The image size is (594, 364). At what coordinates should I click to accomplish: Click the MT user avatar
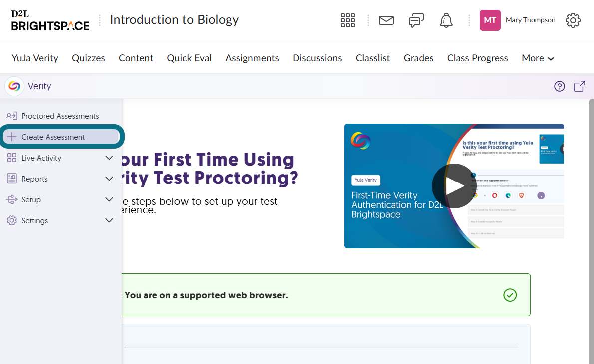coord(490,20)
